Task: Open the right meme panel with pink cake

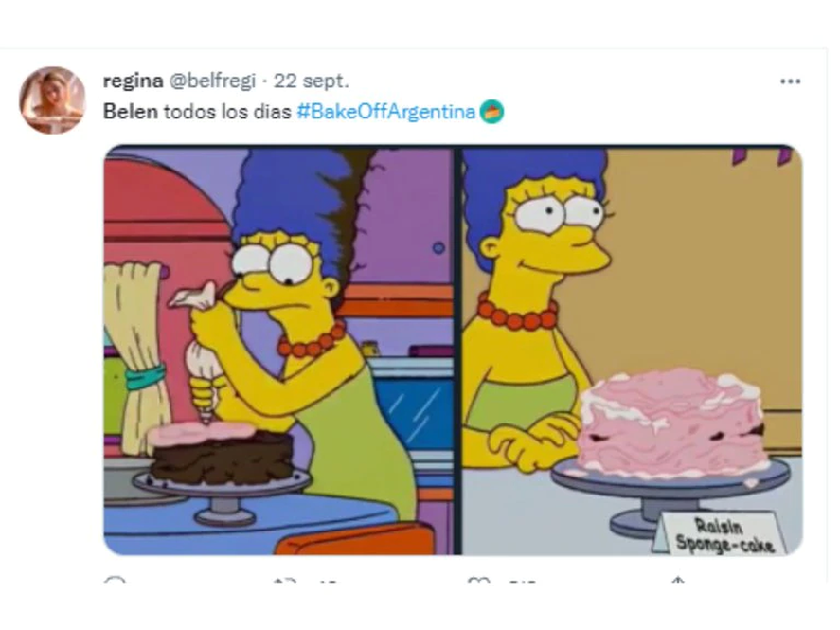Action: click(x=632, y=350)
